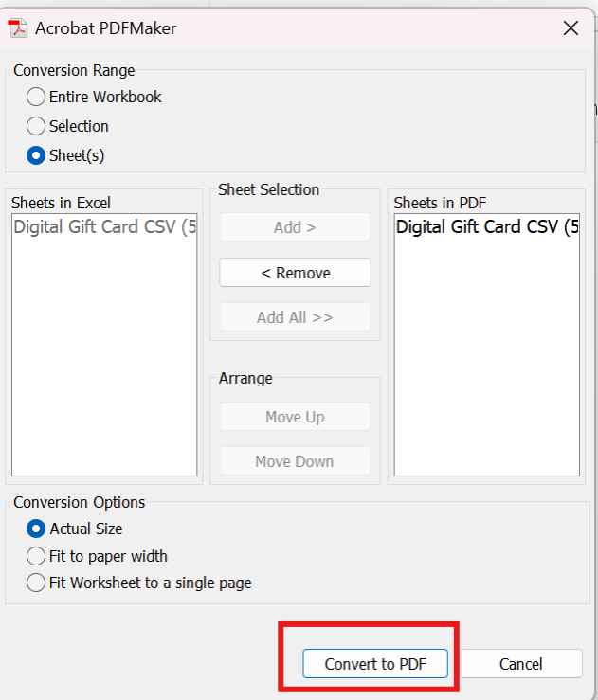The width and height of the screenshot is (598, 700).
Task: Cancel the PDF conversion dialog
Action: tap(521, 664)
